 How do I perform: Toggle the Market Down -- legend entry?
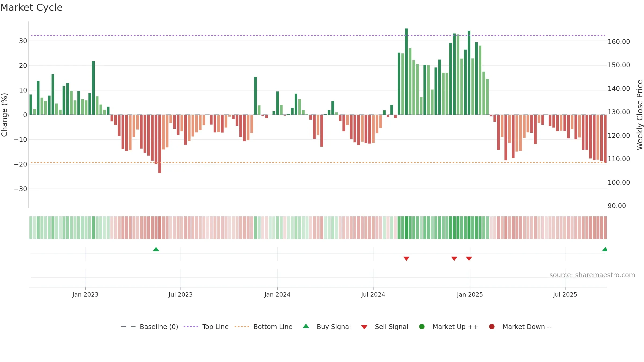(520, 327)
